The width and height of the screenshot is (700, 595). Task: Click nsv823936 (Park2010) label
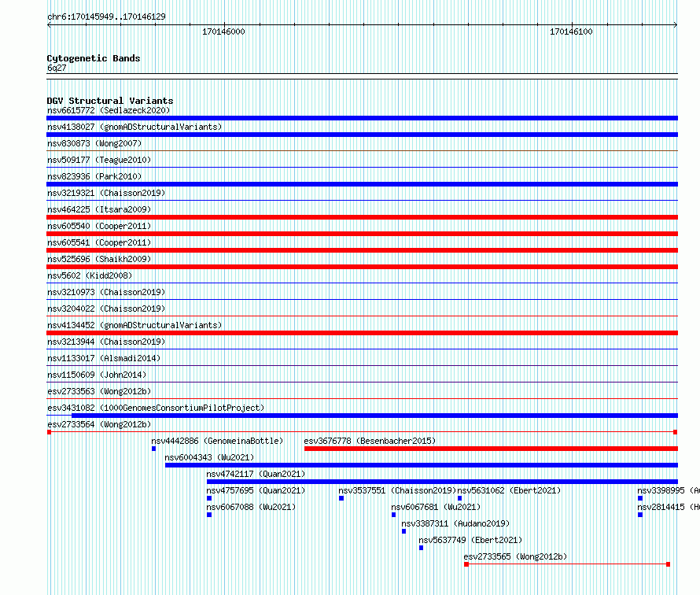[94, 176]
